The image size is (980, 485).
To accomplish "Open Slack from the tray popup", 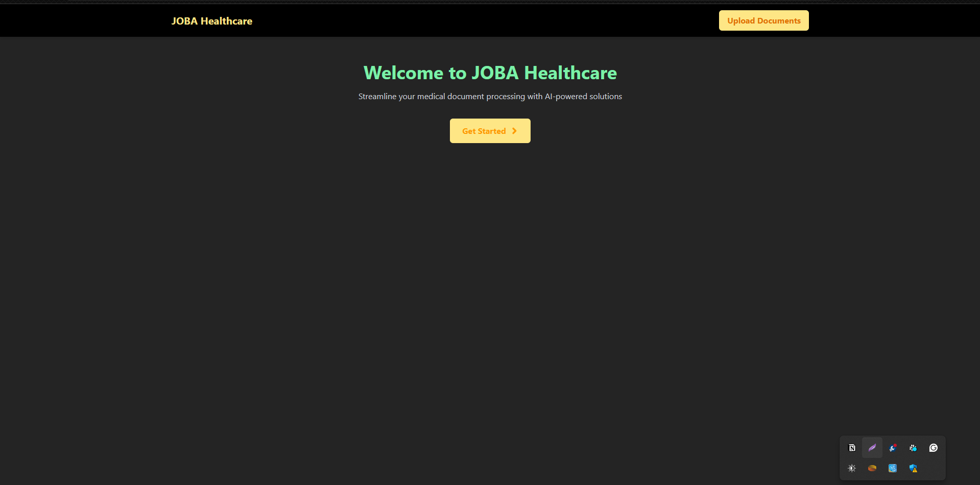I will pyautogui.click(x=913, y=448).
